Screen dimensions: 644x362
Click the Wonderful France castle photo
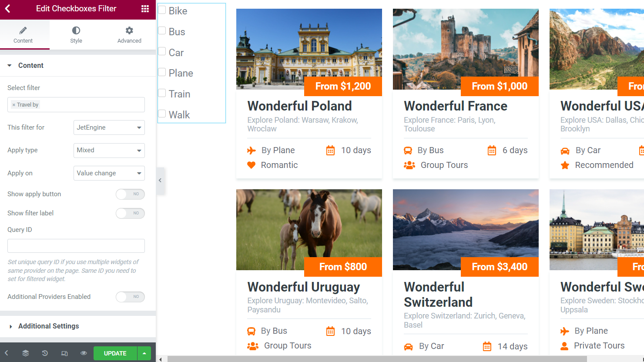pos(466,49)
